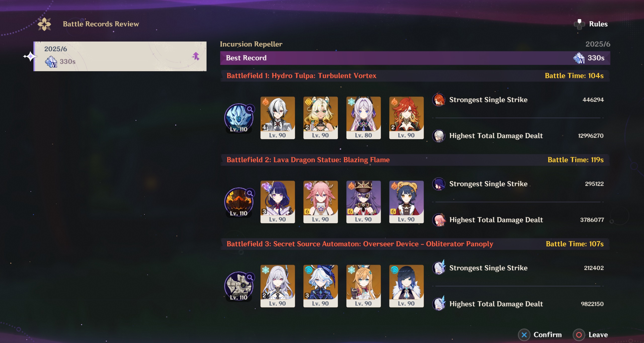Select orange-haired Cryo character in Battlefield 3
The width and height of the screenshot is (644, 343).
pos(364,286)
